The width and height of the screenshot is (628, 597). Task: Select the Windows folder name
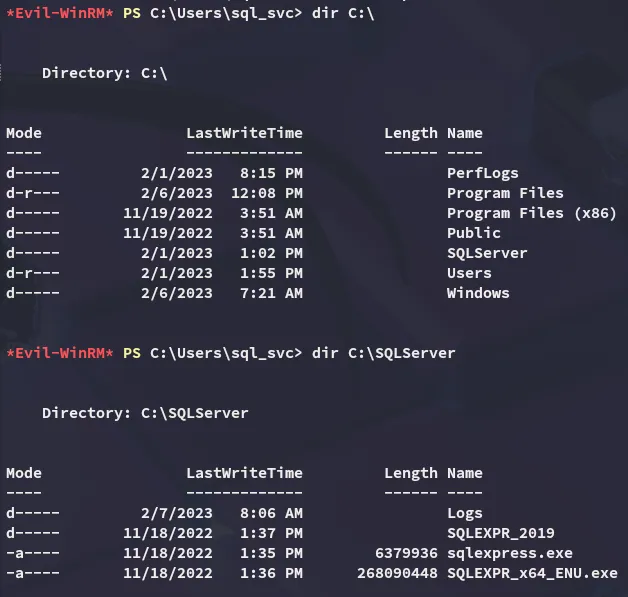478,293
